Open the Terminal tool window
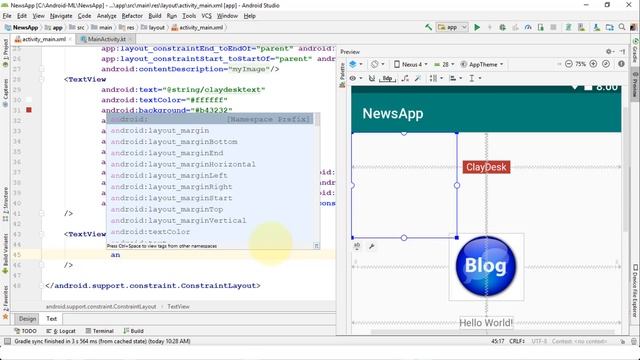 (x=100, y=331)
